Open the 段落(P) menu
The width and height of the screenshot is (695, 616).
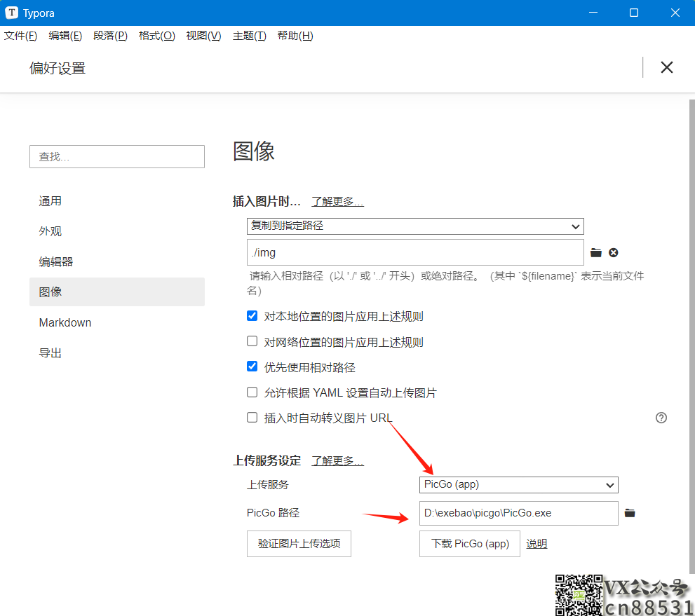pos(110,36)
